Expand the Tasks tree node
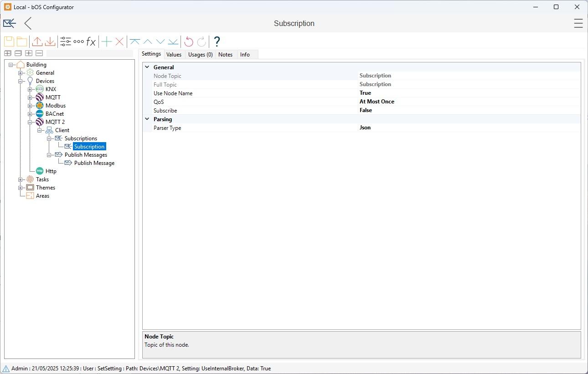This screenshot has height=374, width=588. pyautogui.click(x=21, y=179)
